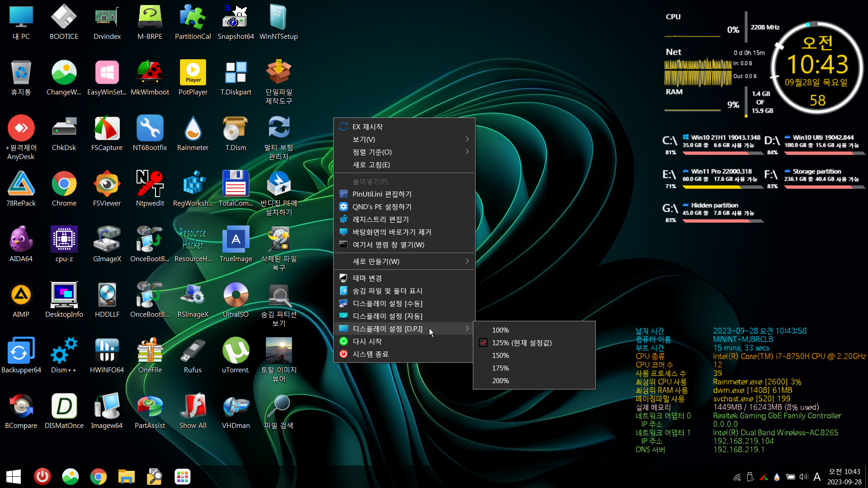Screen dimensions: 868x488
Task: Click the 내 PC desktop icon
Action: (x=21, y=22)
